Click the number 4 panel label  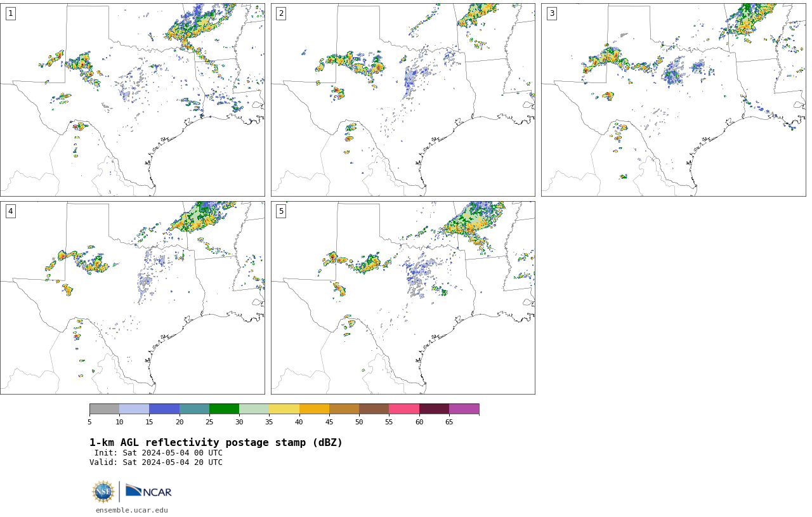[10, 211]
